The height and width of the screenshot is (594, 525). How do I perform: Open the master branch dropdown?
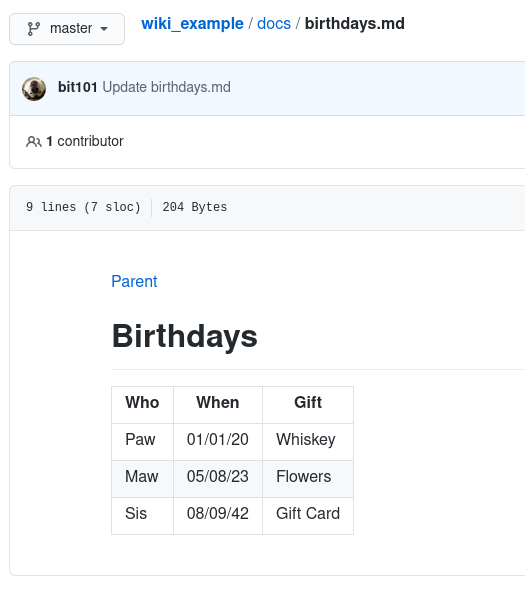[67, 29]
